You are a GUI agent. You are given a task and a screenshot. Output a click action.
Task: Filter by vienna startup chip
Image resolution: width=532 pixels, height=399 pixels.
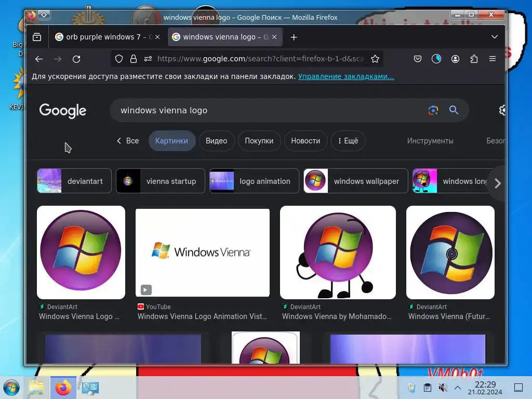pyautogui.click(x=161, y=181)
